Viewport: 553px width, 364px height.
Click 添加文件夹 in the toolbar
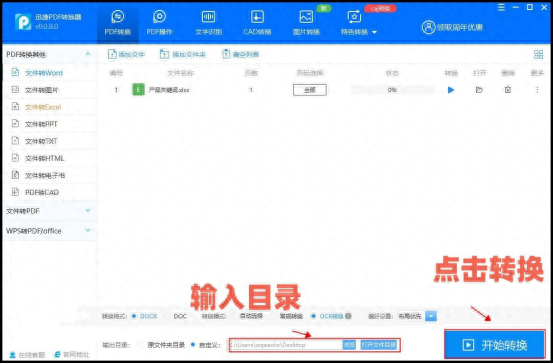[183, 54]
